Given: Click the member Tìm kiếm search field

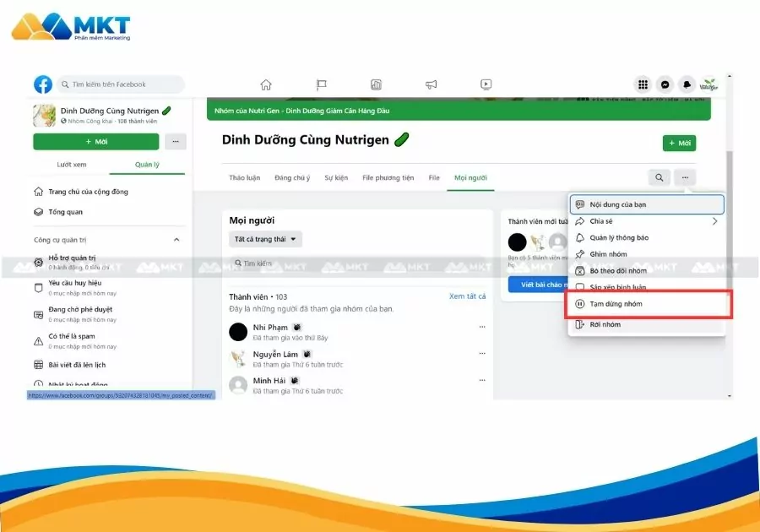Looking at the screenshot, I should point(358,263).
